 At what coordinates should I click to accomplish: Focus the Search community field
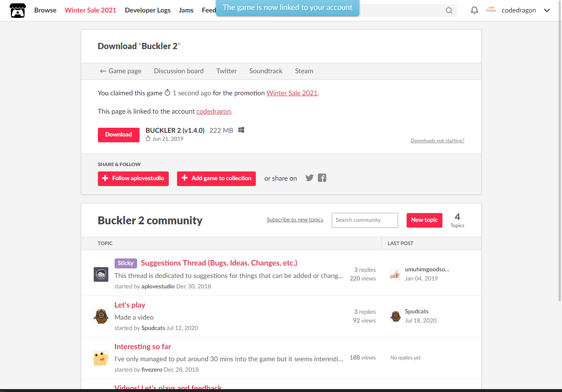(365, 220)
